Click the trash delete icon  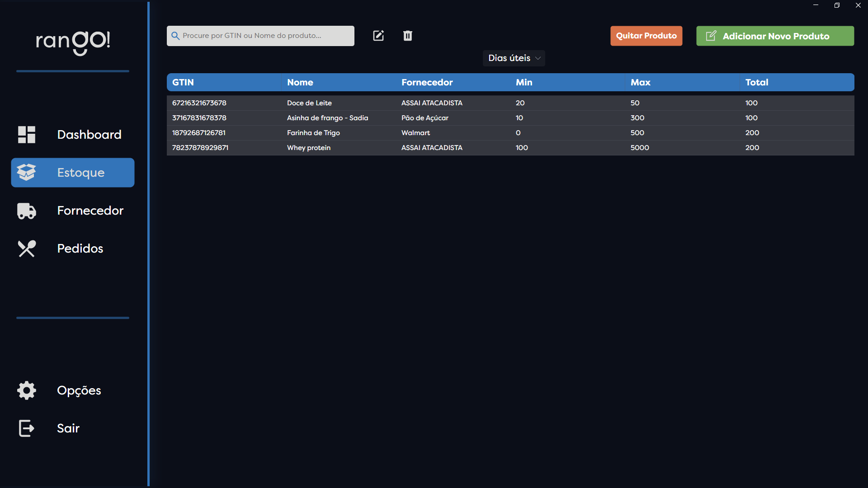click(407, 36)
